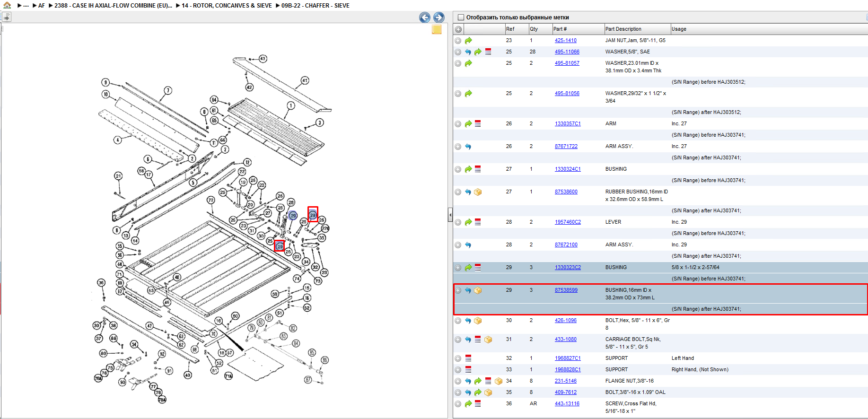Expand the collapsed breadcrumb ellipsis

[26, 6]
